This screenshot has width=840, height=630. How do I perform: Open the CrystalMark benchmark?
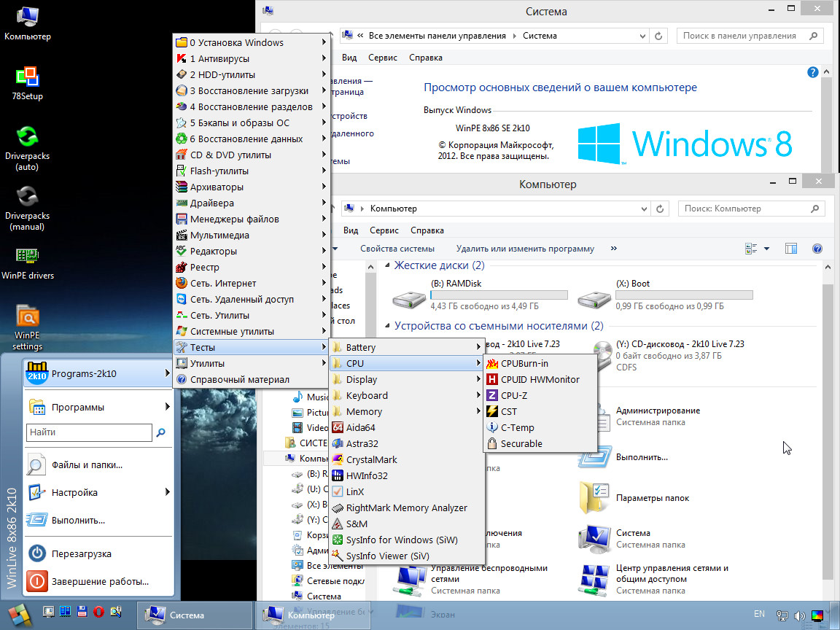click(371, 459)
